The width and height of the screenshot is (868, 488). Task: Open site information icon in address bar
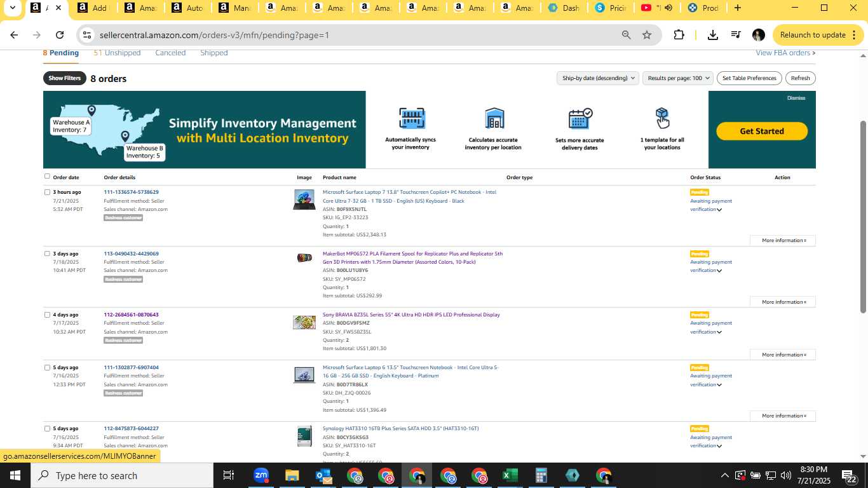pyautogui.click(x=88, y=35)
